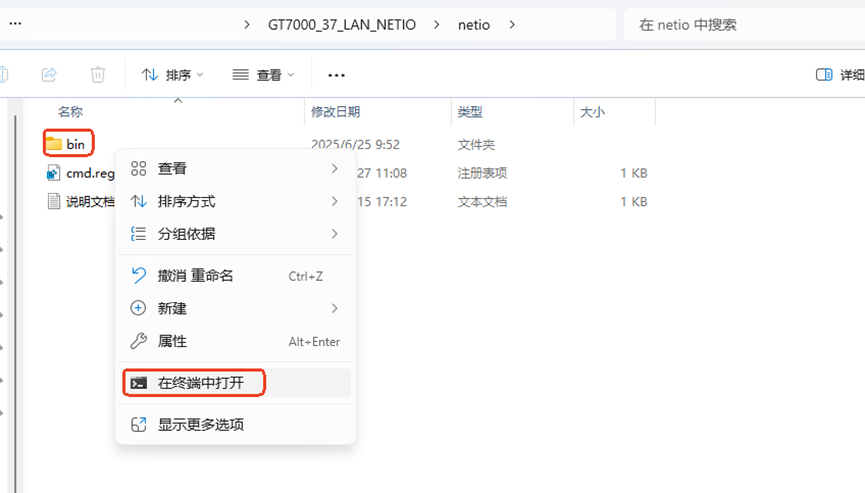
Task: Select 在终端中打开 menu entry
Action: tap(236, 383)
